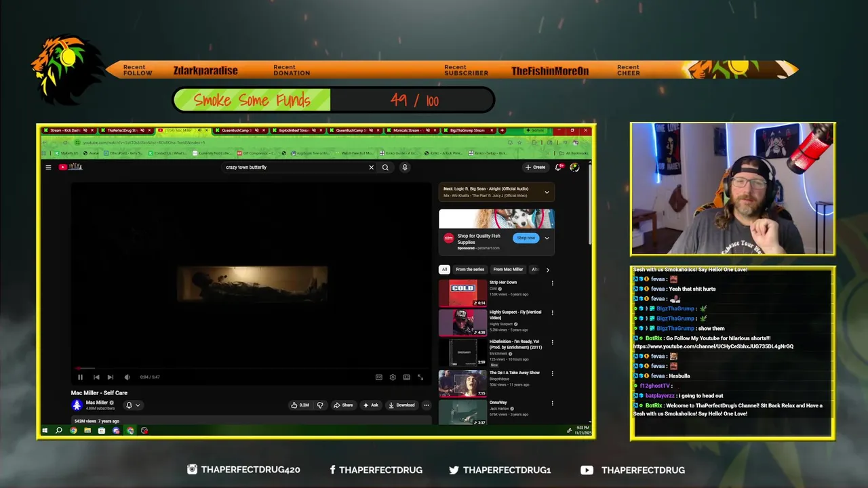Skip to the previous video
The image size is (868, 488).
[96, 378]
